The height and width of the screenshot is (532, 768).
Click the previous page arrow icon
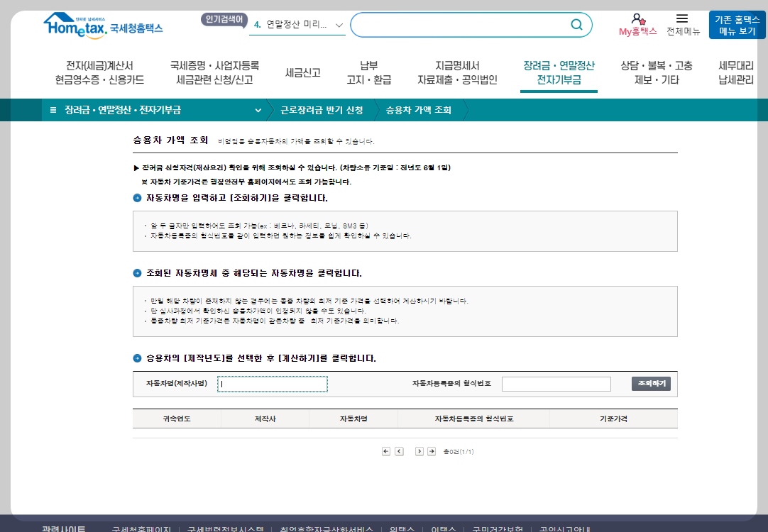coord(398,450)
